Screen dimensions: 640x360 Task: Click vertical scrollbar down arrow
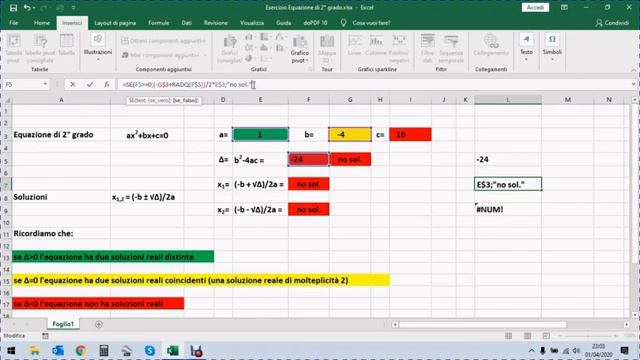tap(634, 315)
